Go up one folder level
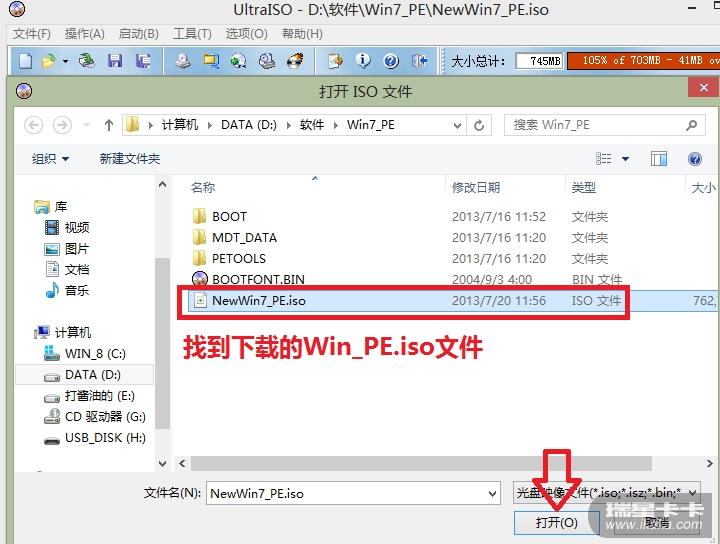This screenshot has width=720, height=544. click(x=109, y=125)
